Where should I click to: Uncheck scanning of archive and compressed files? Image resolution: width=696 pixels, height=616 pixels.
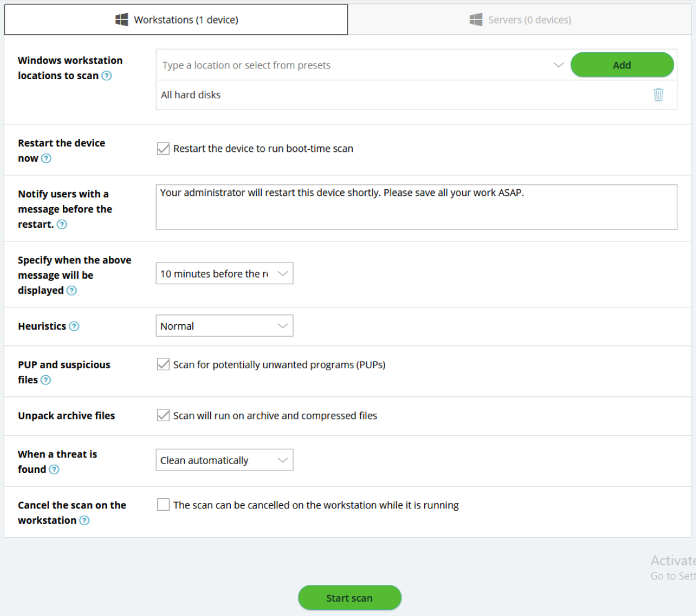(163, 416)
